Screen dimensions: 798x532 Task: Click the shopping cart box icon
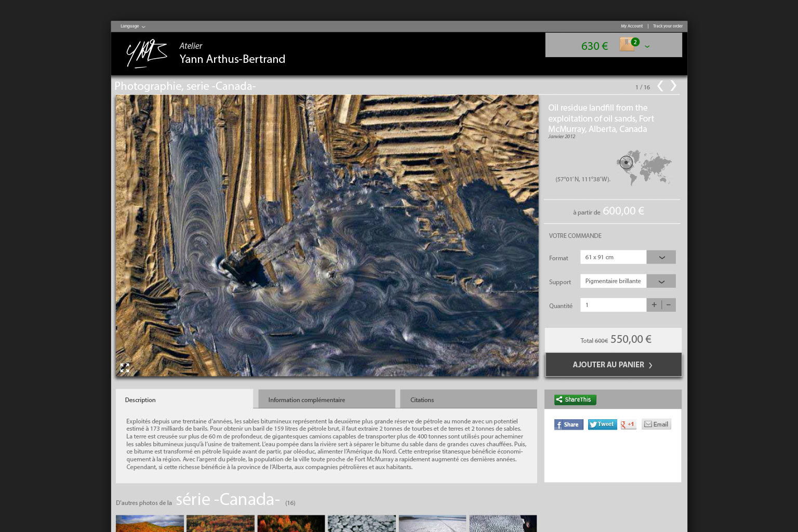click(x=627, y=45)
